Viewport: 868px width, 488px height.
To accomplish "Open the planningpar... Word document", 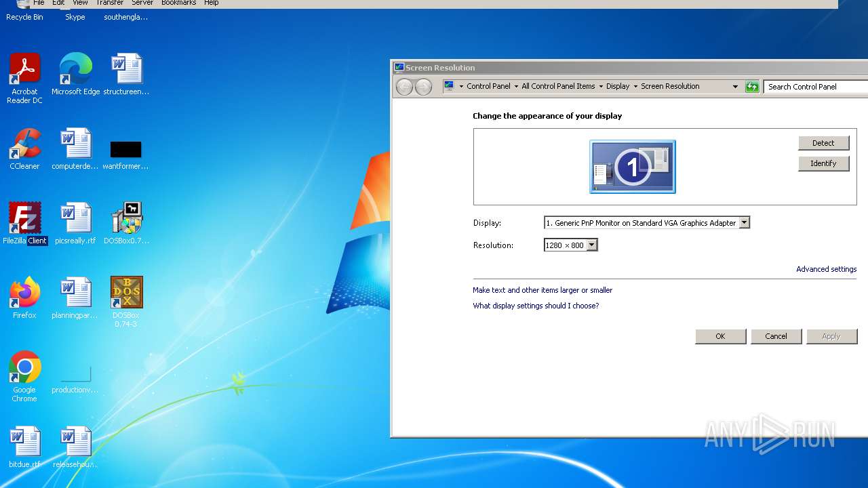I will pyautogui.click(x=75, y=298).
